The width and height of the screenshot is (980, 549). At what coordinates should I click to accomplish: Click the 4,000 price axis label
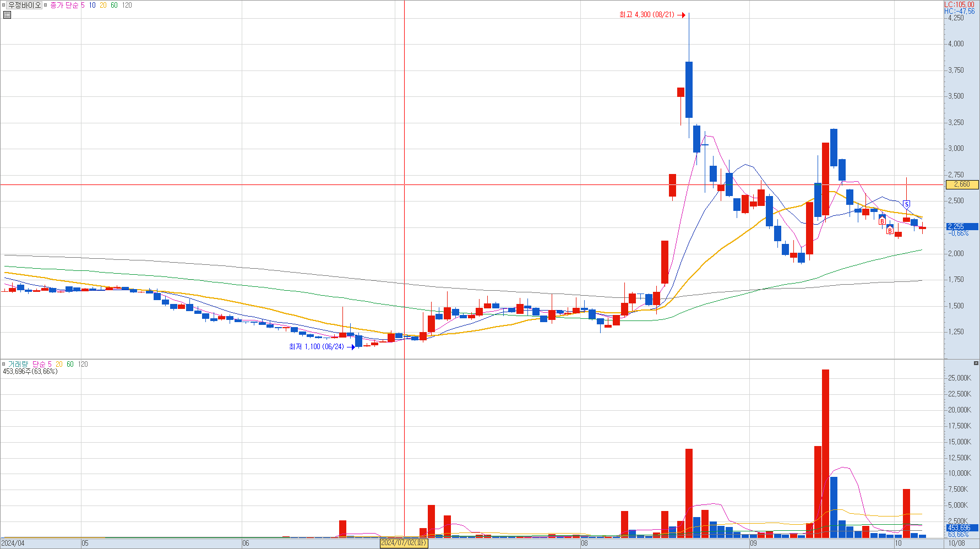(956, 44)
